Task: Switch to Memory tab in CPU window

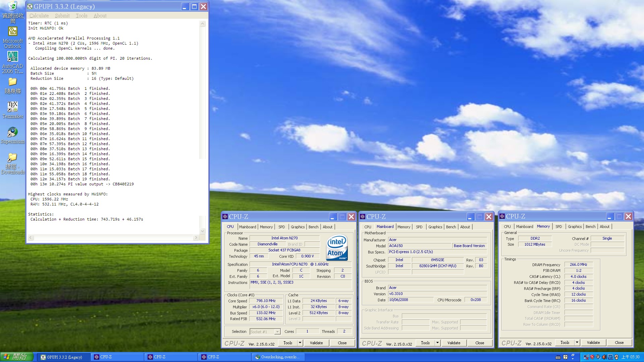Action: coord(266,227)
